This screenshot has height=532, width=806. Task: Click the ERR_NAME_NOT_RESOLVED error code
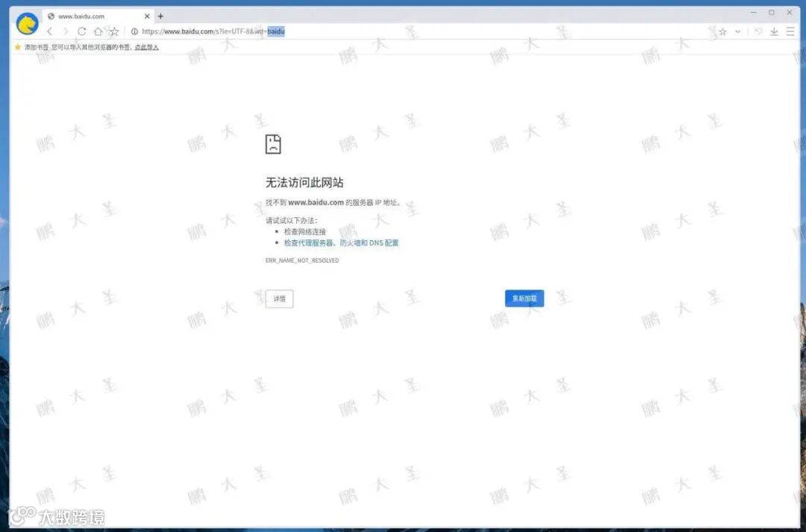tap(302, 260)
